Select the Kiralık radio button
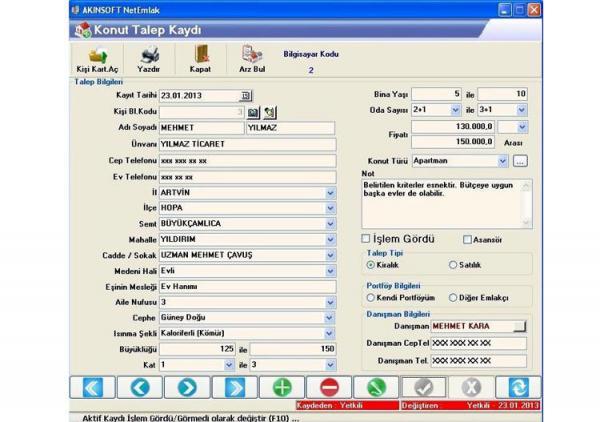 [370, 265]
